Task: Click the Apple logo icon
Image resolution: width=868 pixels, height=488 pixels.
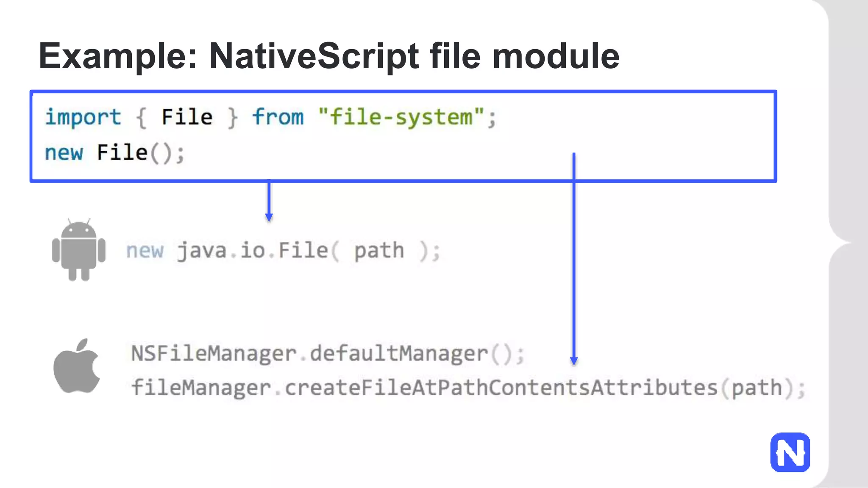Action: [x=77, y=366]
